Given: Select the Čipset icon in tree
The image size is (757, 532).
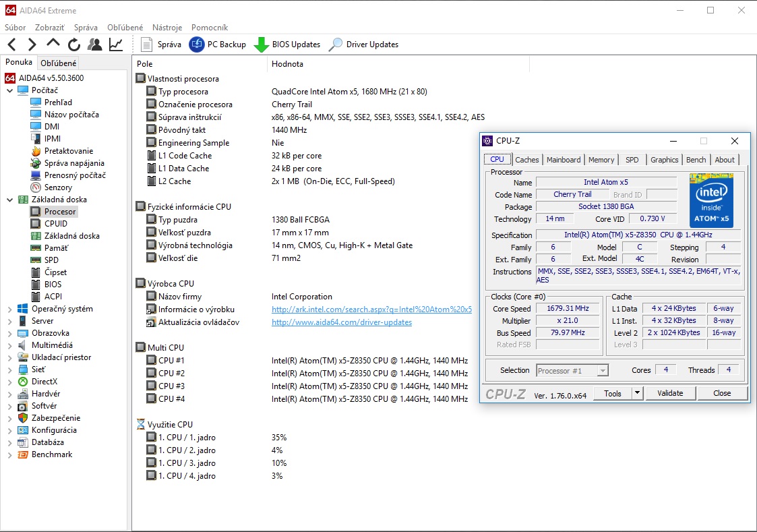Looking at the screenshot, I should (x=36, y=272).
